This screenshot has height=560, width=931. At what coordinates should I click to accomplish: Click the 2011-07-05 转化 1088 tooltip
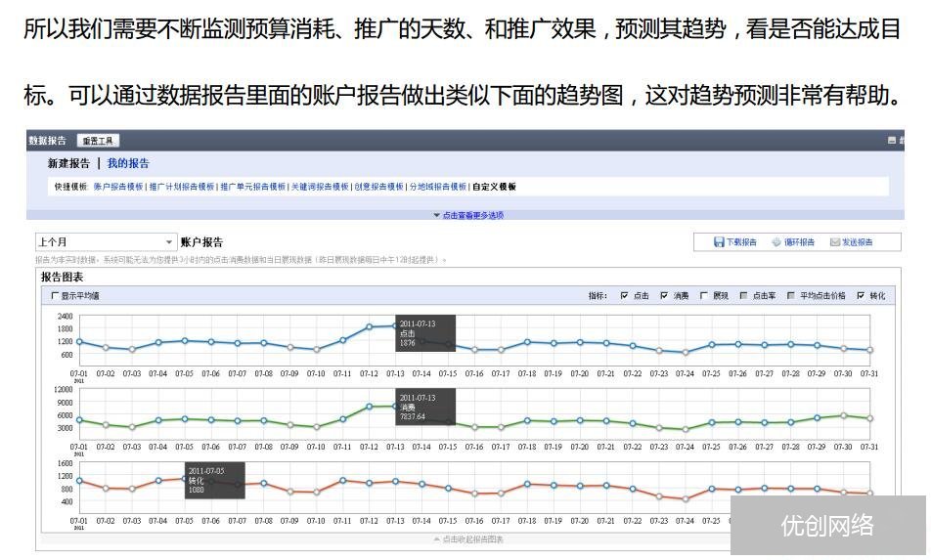click(x=215, y=480)
